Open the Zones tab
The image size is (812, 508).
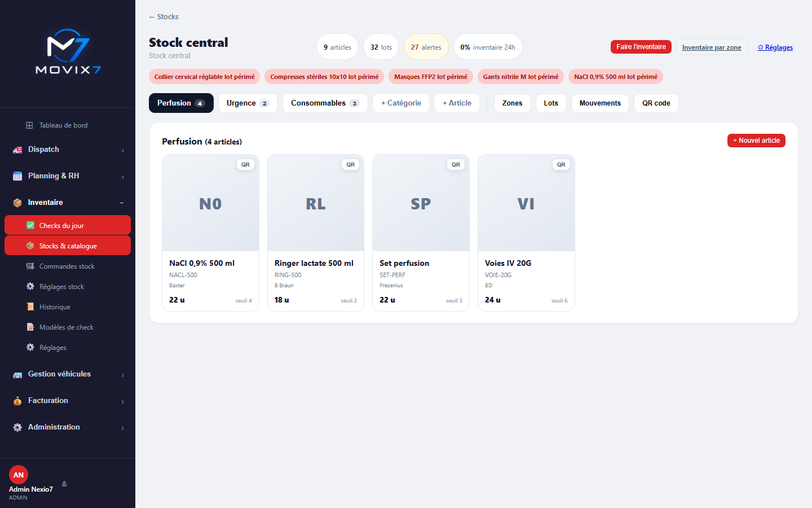tap(513, 103)
